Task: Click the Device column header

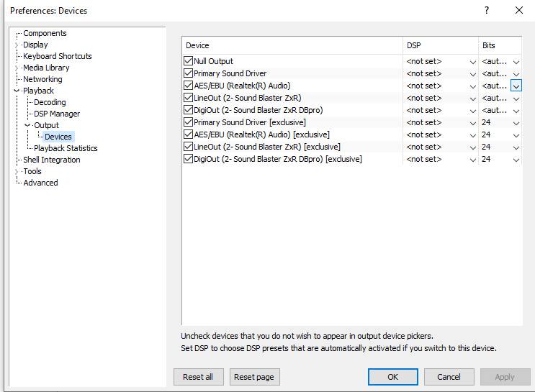Action: pos(292,45)
